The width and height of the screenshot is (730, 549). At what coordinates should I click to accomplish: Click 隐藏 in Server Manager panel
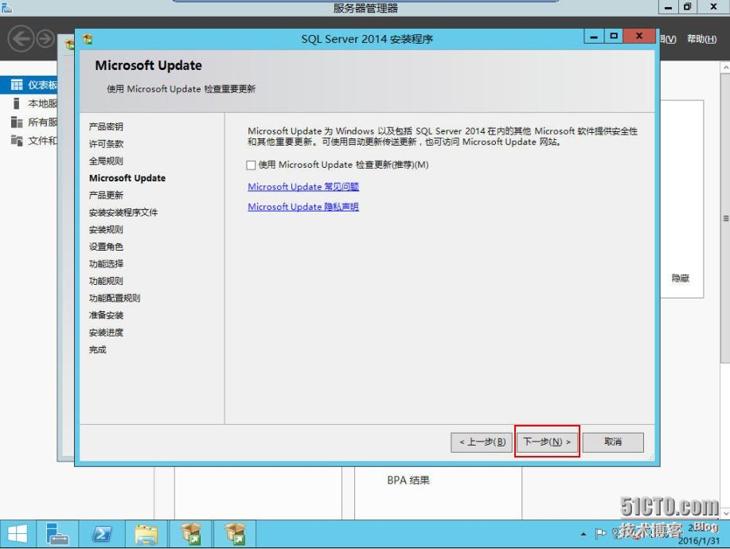680,278
